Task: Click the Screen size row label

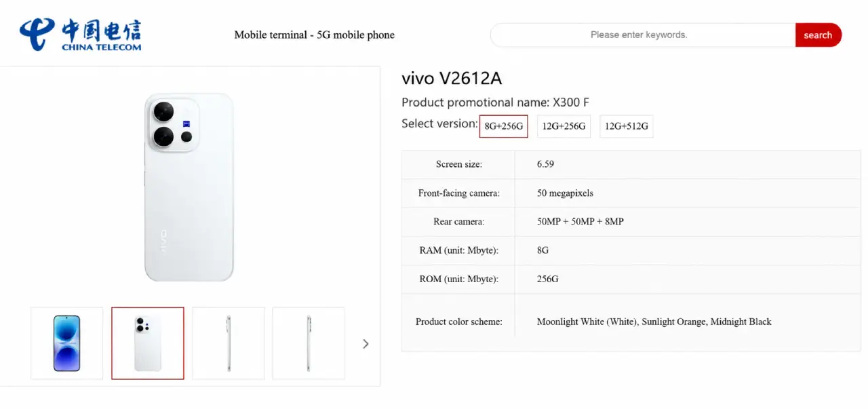Action: coord(459,164)
